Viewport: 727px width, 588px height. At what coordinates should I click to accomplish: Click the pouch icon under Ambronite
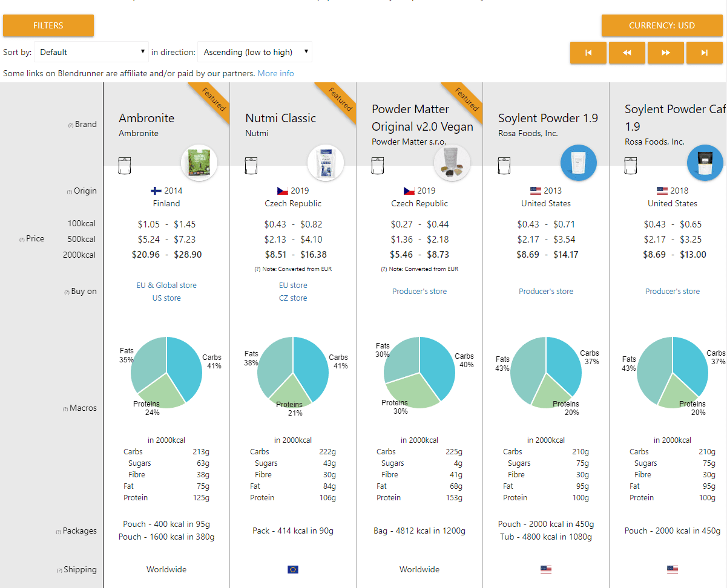(x=124, y=165)
